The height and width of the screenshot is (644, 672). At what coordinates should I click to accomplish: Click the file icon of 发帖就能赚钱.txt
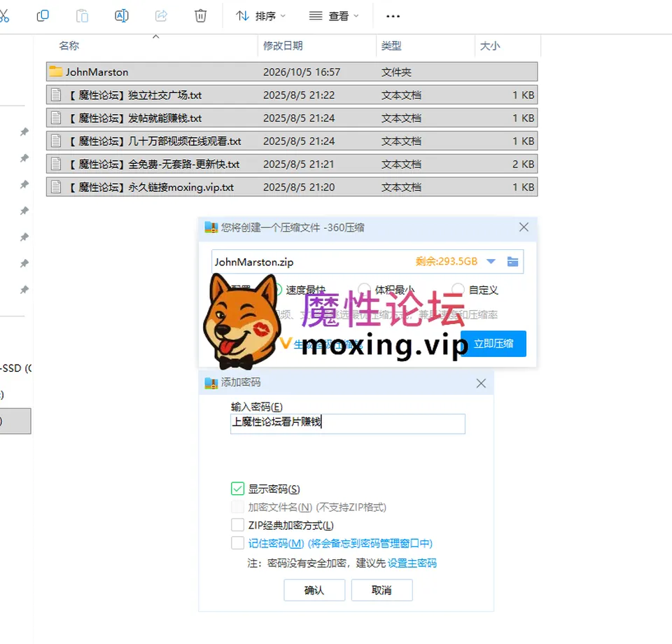tap(56, 118)
